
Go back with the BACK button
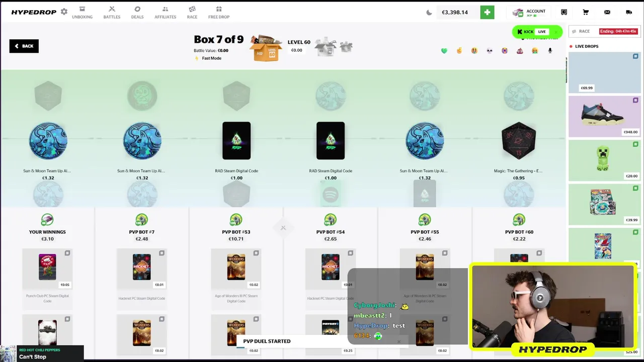tap(24, 46)
